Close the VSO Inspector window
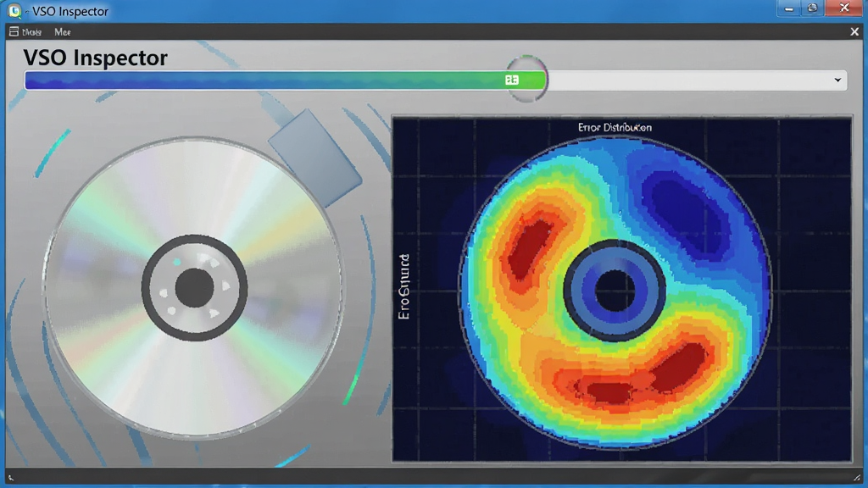Image resolution: width=868 pixels, height=488 pixels. [845, 8]
